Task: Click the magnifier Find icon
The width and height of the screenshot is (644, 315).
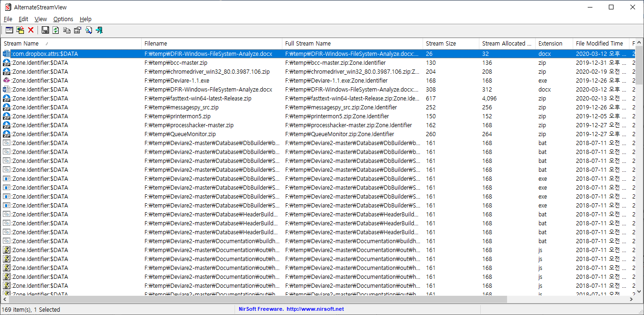Action: point(89,30)
